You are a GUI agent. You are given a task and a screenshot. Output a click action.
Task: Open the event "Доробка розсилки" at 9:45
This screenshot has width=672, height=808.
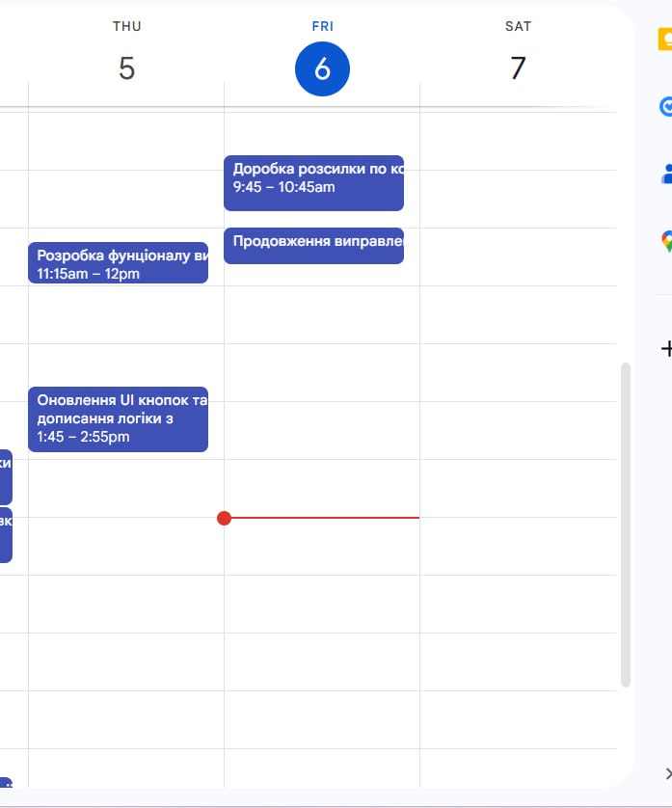click(313, 182)
